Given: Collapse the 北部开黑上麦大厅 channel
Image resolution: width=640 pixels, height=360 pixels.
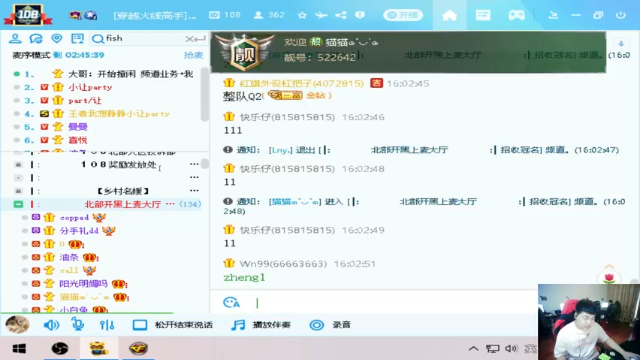Looking at the screenshot, I should [18, 204].
